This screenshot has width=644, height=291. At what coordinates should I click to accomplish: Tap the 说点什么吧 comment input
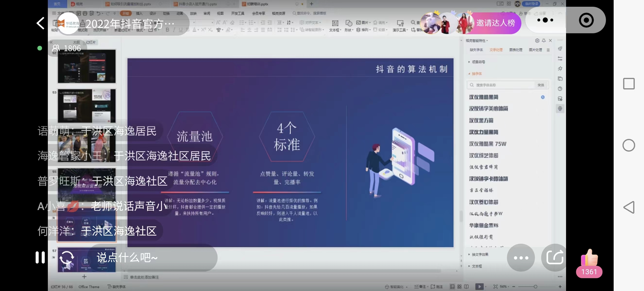[153, 258]
